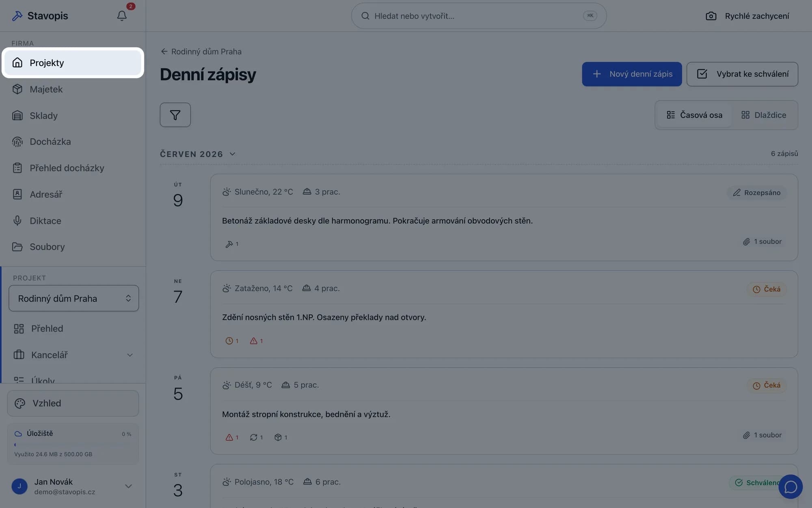Image resolution: width=812 pixels, height=508 pixels.
Task: Go to Sklady section
Action: pyautogui.click(x=73, y=115)
